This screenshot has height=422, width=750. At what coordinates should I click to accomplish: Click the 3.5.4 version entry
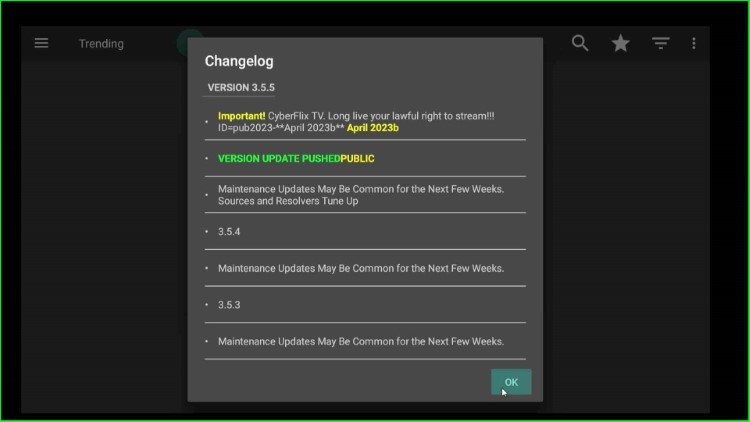coord(229,232)
